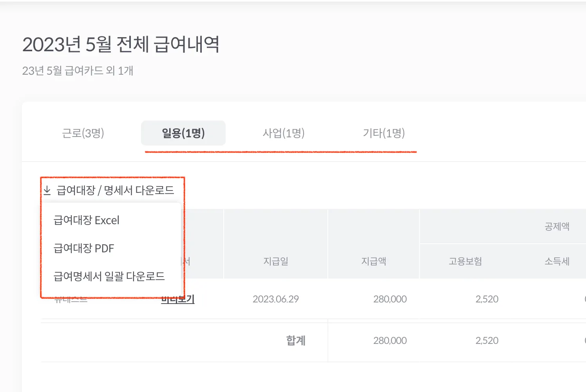Click the 23년 5월 급여카드 외 1개 subtitle
The height and width of the screenshot is (392, 586).
coord(78,71)
